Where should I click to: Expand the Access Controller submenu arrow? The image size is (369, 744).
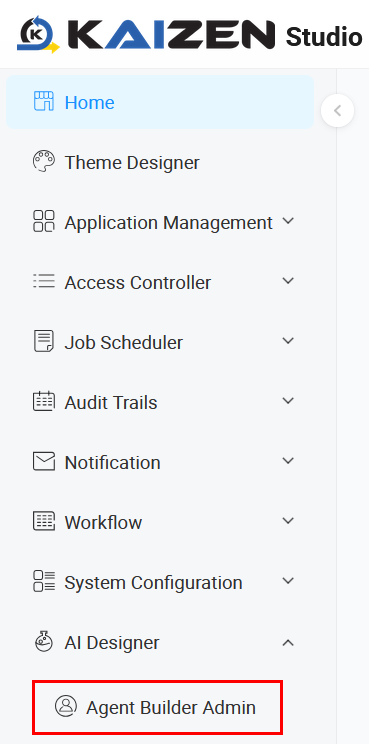(x=288, y=281)
